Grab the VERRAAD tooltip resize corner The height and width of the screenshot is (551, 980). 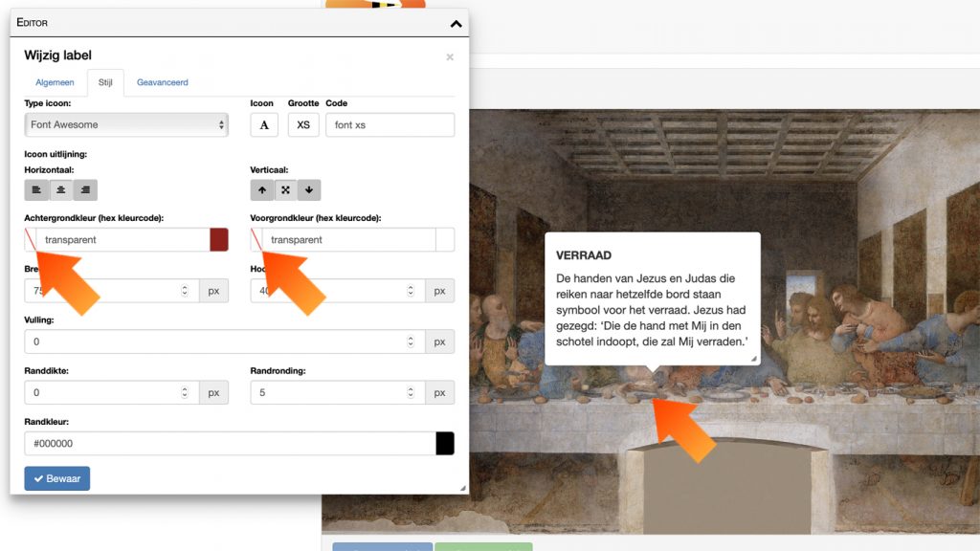[x=754, y=359]
